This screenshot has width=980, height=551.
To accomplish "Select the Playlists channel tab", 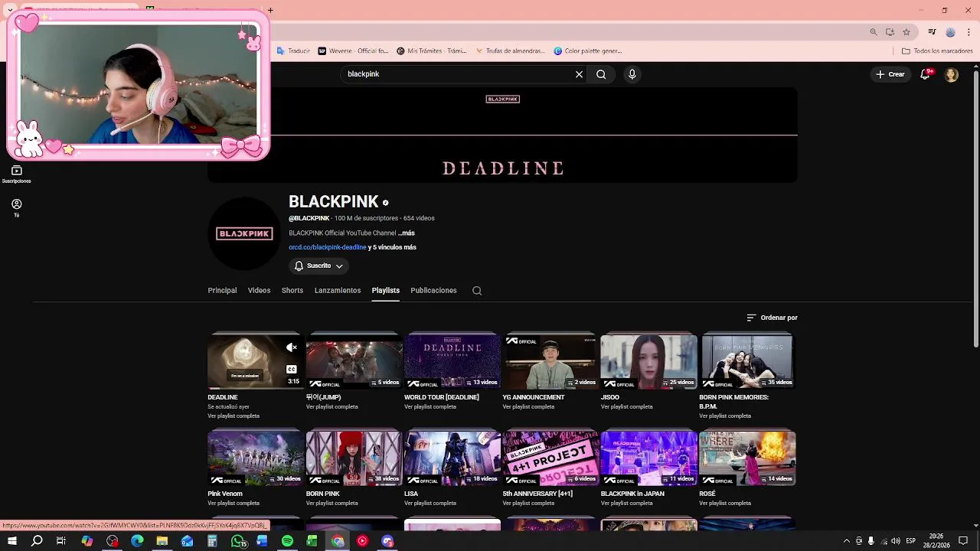I will pyautogui.click(x=386, y=291).
